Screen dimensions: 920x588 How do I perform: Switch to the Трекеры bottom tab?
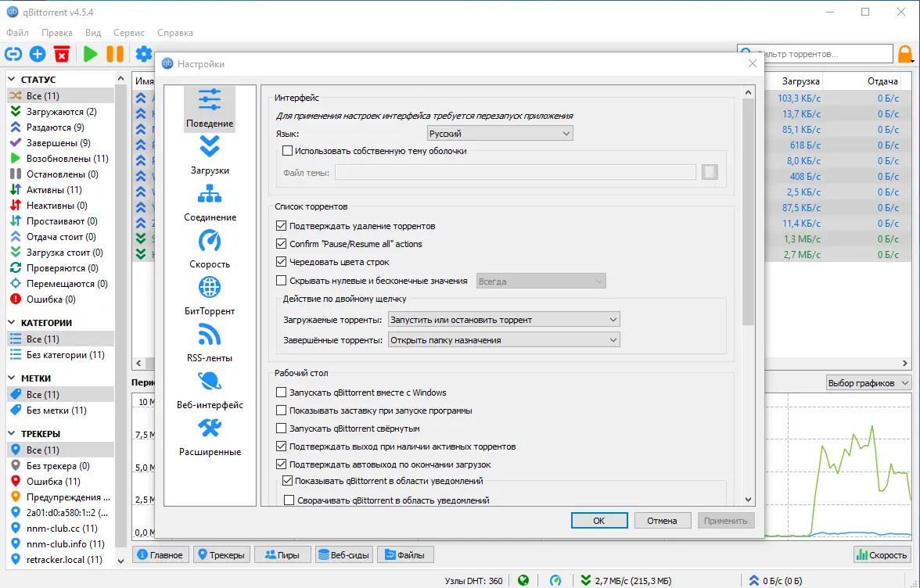221,554
